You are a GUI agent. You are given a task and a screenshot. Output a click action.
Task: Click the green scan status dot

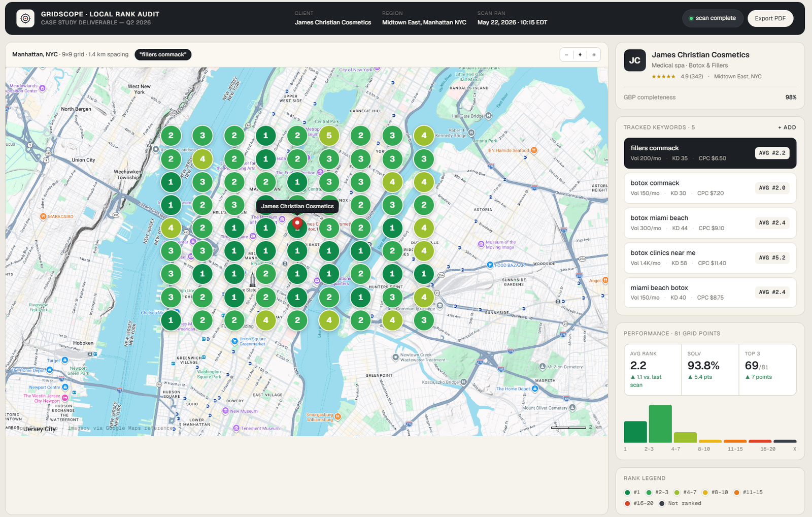[x=691, y=18]
